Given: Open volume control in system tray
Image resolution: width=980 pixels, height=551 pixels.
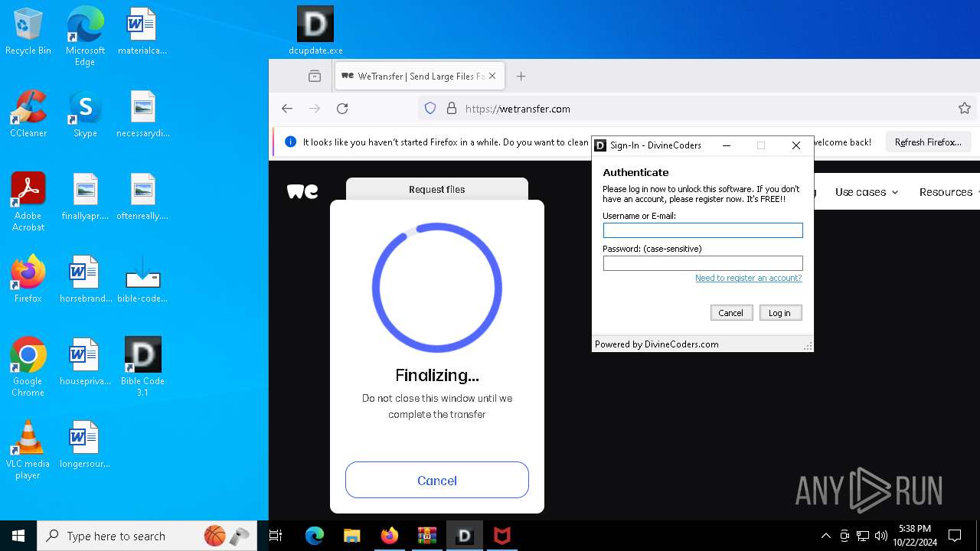Looking at the screenshot, I should [x=881, y=536].
